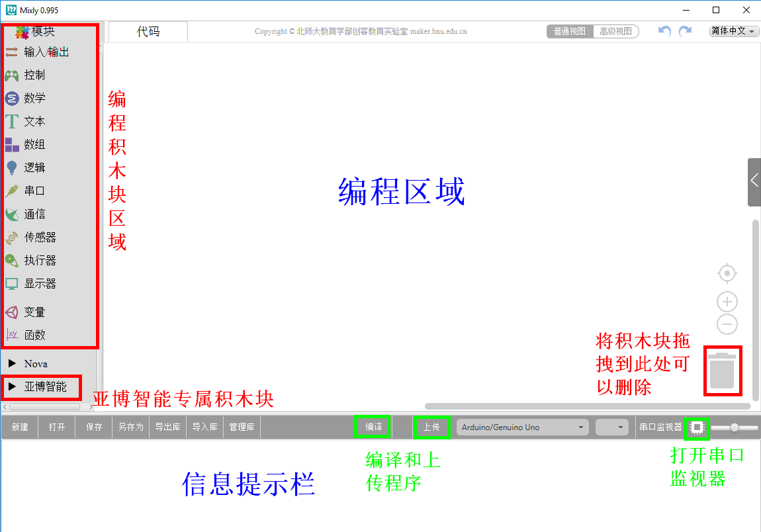
Task: Open the 控制 gamepad category
Action: click(12, 75)
